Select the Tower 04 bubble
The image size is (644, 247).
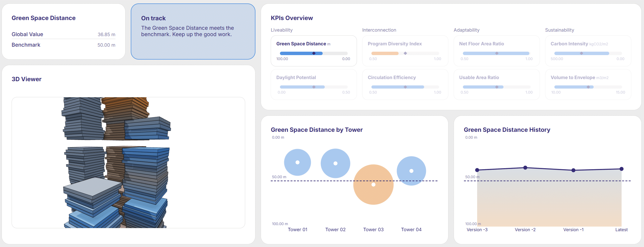(x=411, y=171)
